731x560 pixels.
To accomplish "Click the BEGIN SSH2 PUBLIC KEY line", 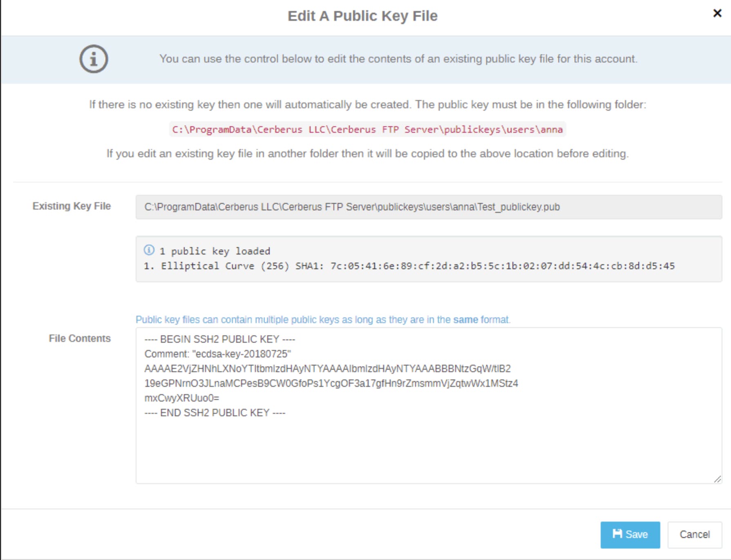I will pyautogui.click(x=220, y=339).
